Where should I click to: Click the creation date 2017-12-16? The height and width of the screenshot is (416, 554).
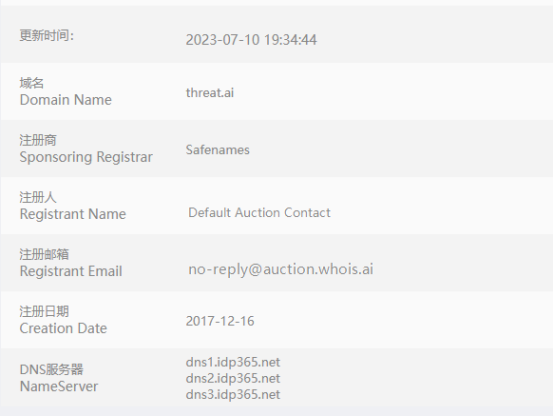pyautogui.click(x=220, y=321)
